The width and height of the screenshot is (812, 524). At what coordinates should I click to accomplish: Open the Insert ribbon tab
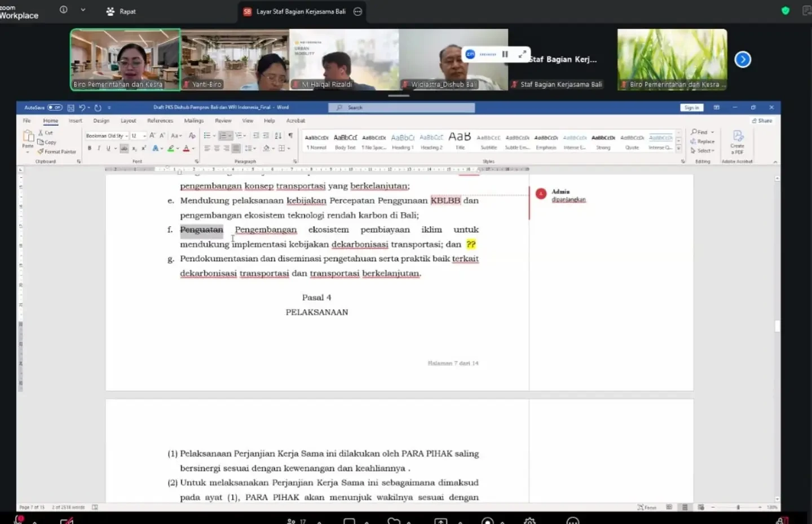click(76, 121)
